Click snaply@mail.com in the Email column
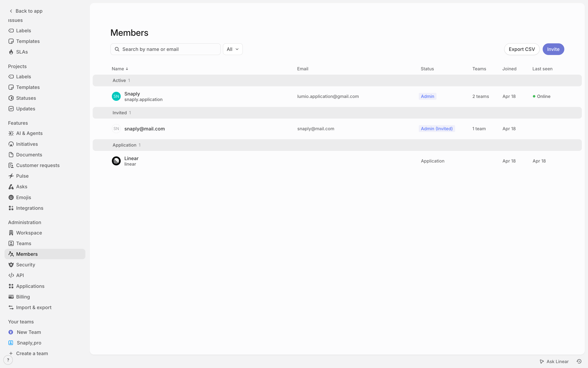Viewport: 588px width, 368px height. [316, 129]
